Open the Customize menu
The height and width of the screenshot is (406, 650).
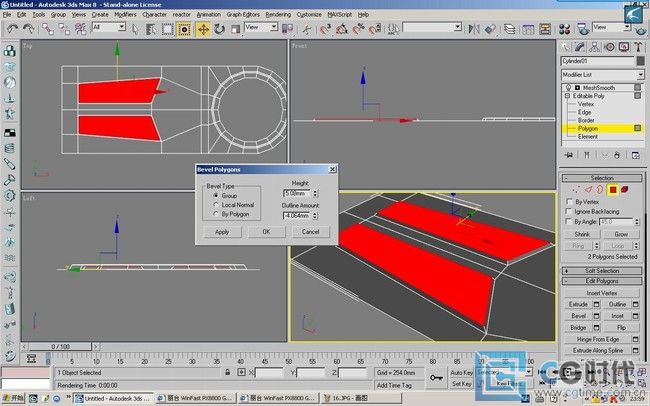coord(309,14)
